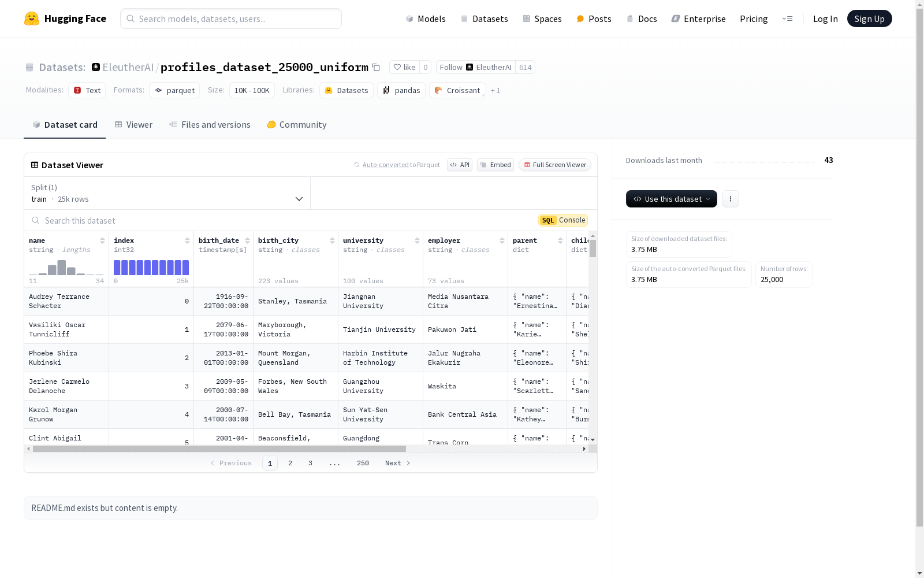Screen dimensions: 924x578
Task: Go to the Spaces page
Action: tap(542, 18)
